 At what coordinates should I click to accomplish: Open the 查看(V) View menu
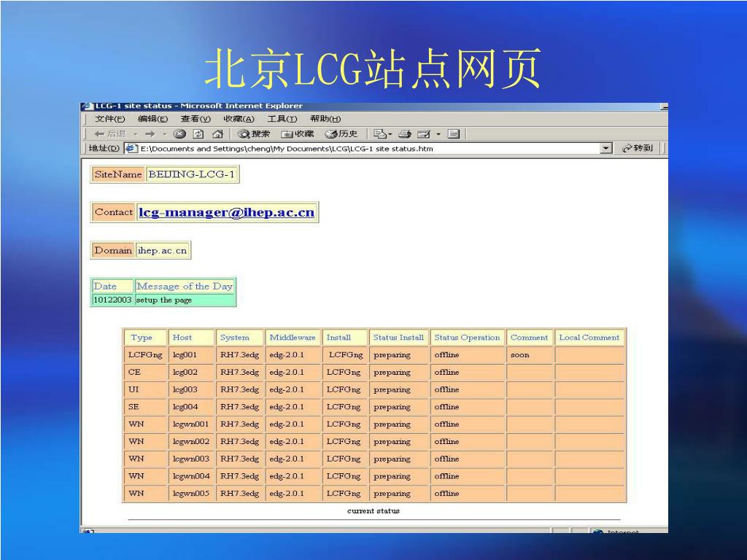pyautogui.click(x=196, y=119)
